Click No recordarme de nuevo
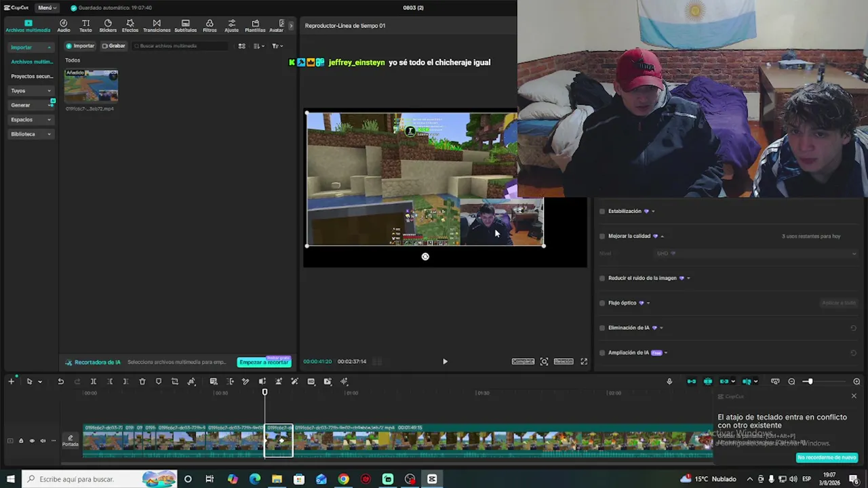Screen dimensions: 868x488 827,457
